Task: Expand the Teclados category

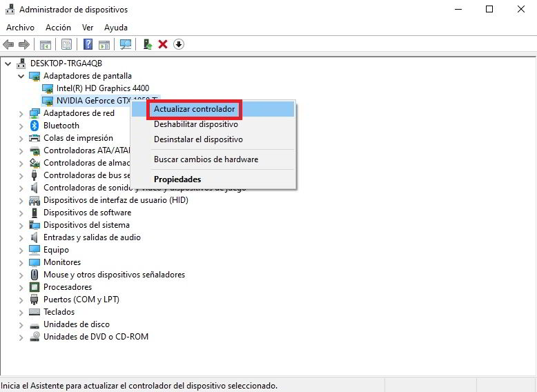Action: tap(21, 312)
